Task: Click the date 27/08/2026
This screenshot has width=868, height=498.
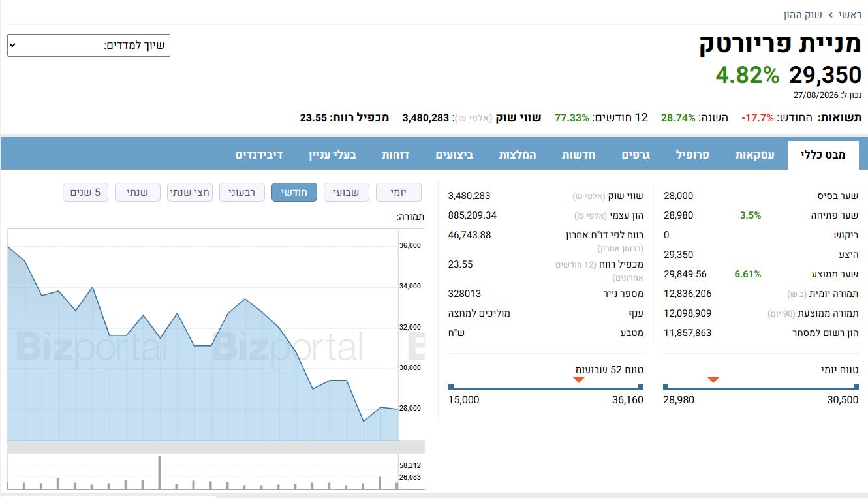Action: tap(817, 95)
